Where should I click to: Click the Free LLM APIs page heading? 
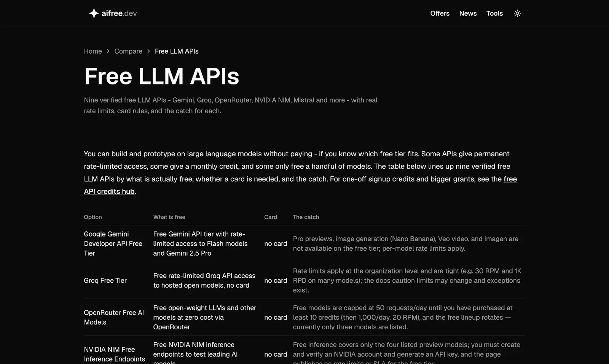162,76
